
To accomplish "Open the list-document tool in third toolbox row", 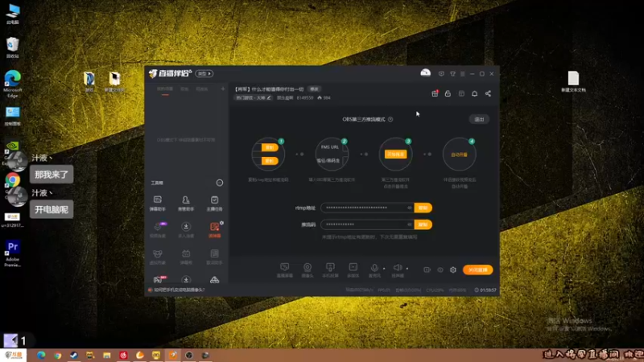I will tap(214, 257).
